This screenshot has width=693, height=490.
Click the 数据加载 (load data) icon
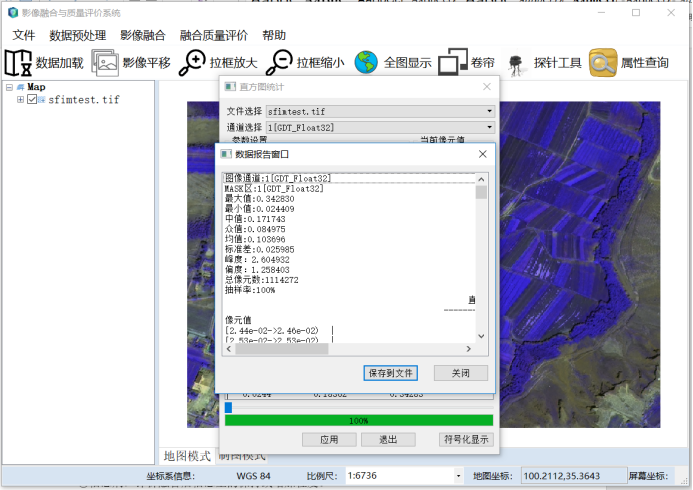pyautogui.click(x=18, y=63)
